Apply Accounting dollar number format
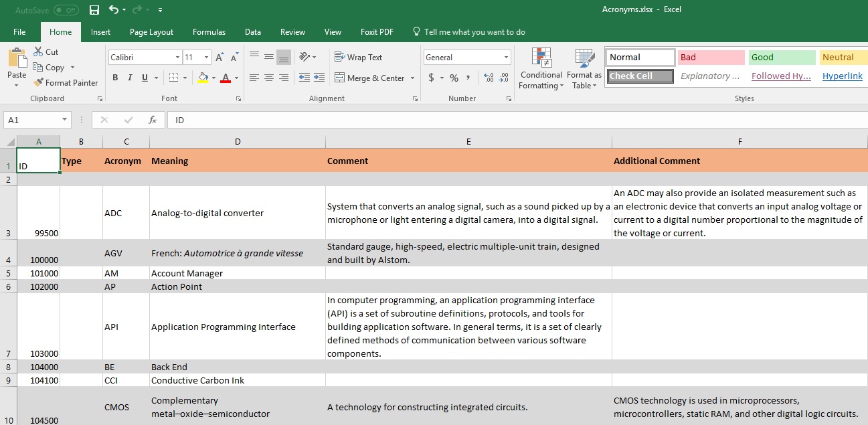Screen dimensions: 868x425 [x=431, y=78]
